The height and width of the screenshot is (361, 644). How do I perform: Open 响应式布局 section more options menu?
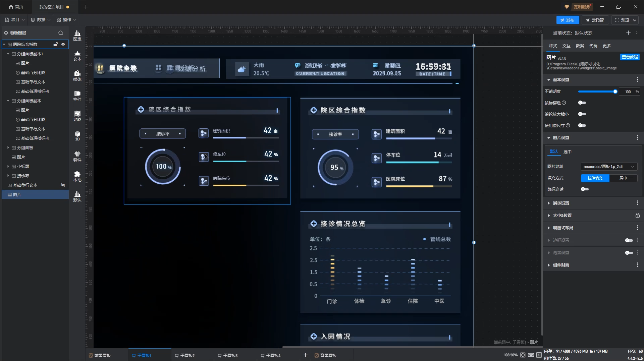pyautogui.click(x=638, y=228)
